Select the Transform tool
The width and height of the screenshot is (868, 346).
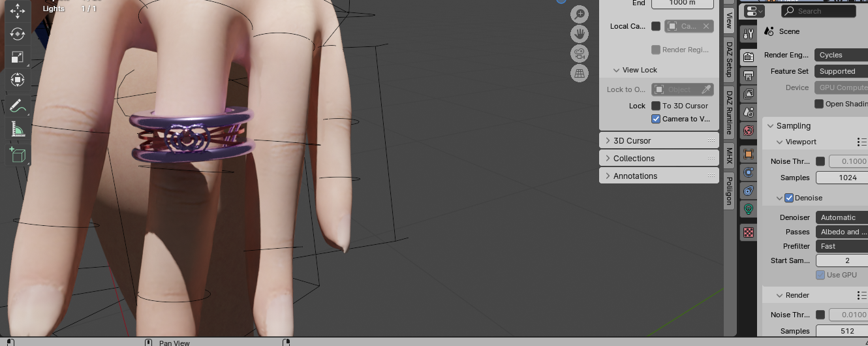point(18,80)
